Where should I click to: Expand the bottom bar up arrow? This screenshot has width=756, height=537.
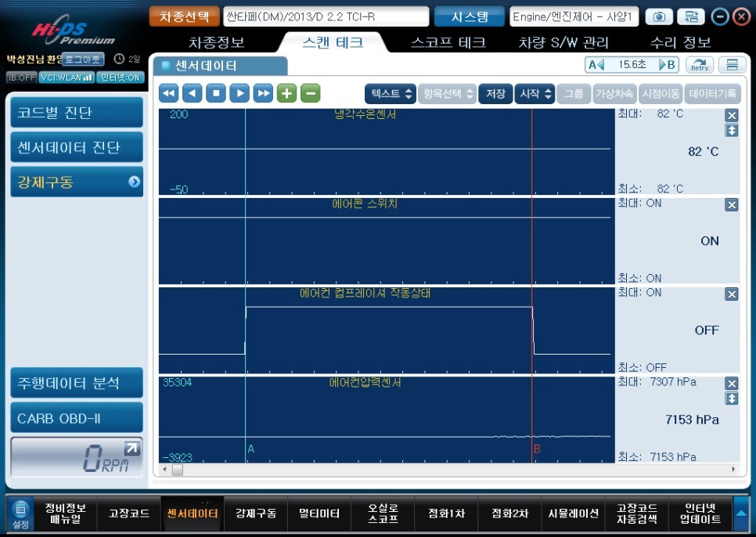point(741,514)
